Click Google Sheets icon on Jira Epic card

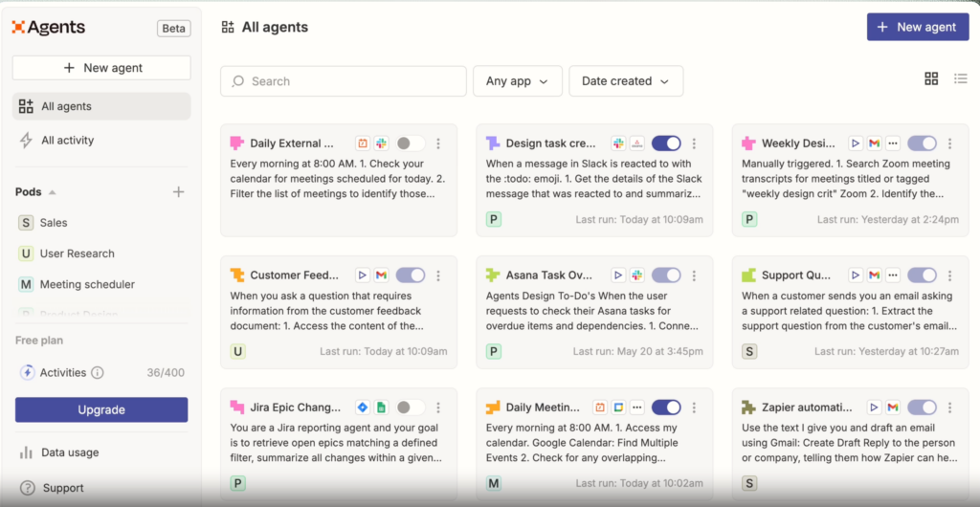[381, 408]
